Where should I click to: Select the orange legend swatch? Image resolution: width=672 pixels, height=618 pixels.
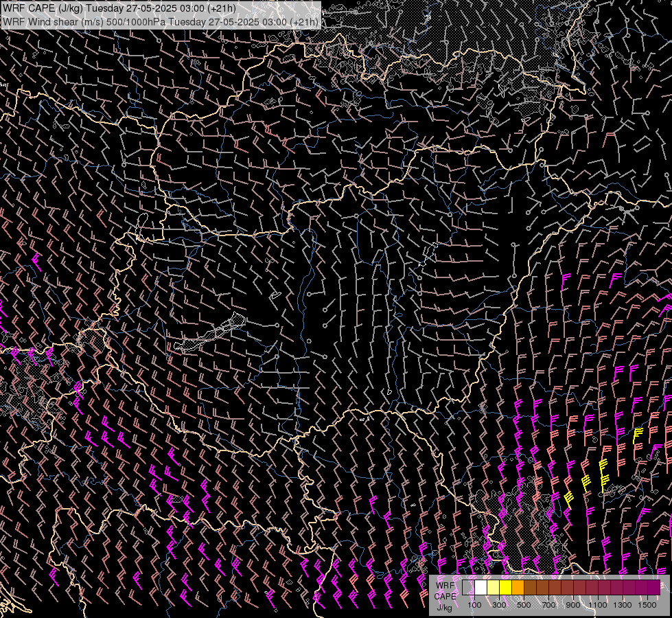click(x=518, y=588)
